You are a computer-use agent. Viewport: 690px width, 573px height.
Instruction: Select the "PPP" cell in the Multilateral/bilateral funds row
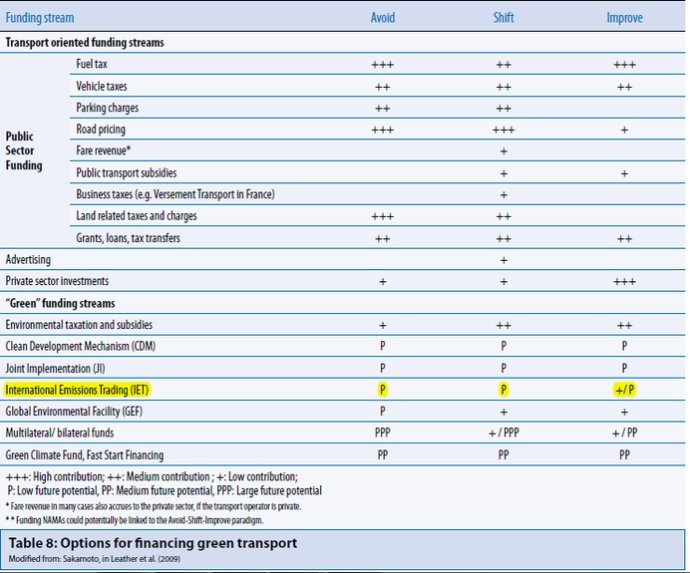point(382,433)
